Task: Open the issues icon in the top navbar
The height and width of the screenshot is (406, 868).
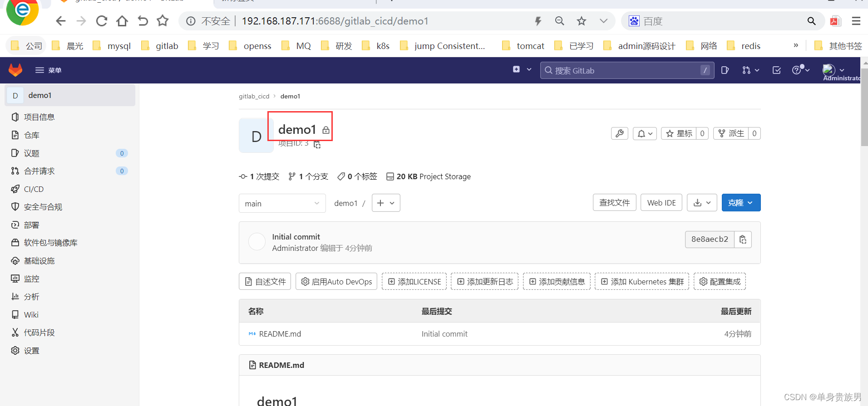Action: (725, 70)
